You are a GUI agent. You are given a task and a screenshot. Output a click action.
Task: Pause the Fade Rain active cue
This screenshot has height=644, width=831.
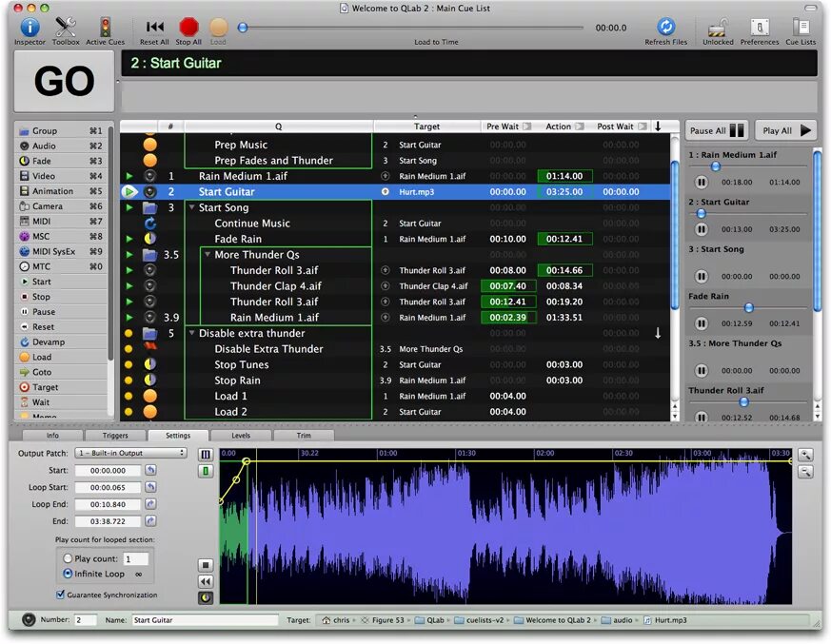[x=702, y=323]
